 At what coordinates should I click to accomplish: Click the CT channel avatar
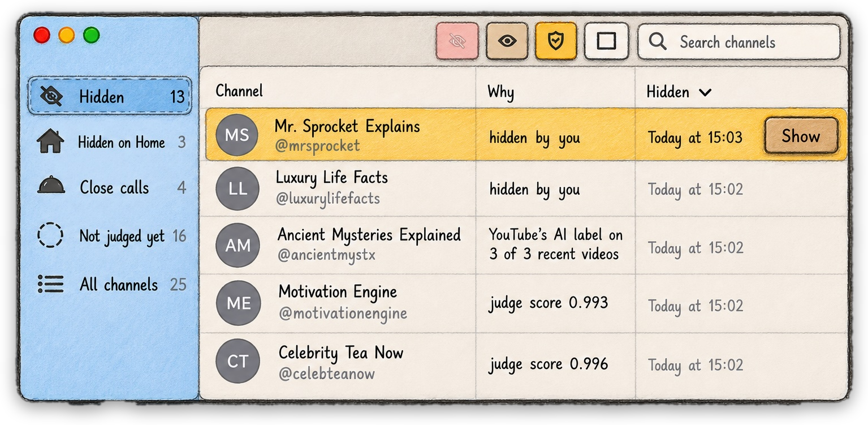tap(238, 362)
